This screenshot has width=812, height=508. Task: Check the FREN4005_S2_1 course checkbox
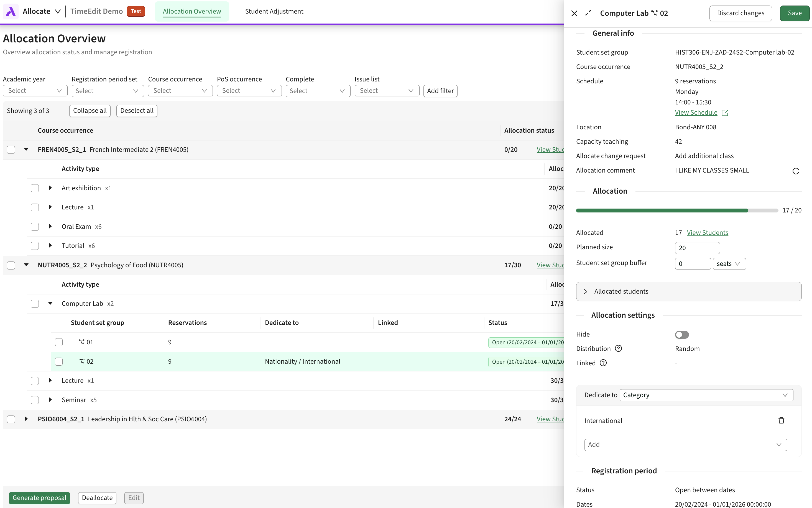pyautogui.click(x=11, y=150)
